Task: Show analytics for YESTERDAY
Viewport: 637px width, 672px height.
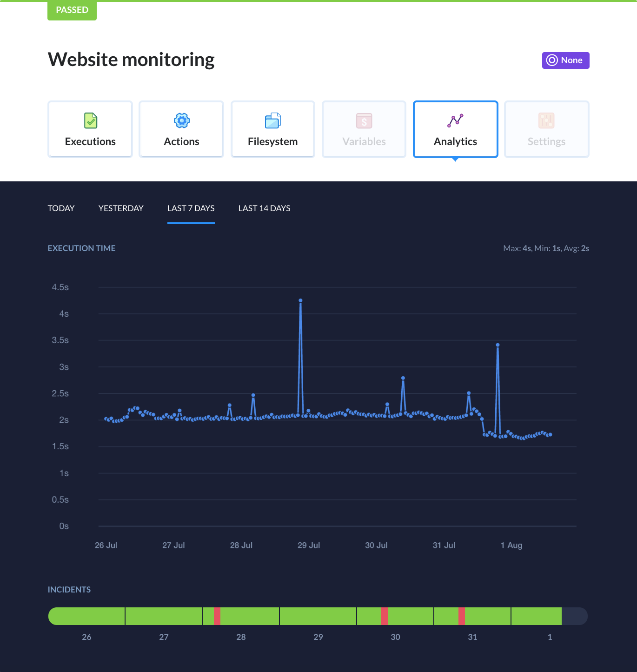Action: tap(121, 208)
